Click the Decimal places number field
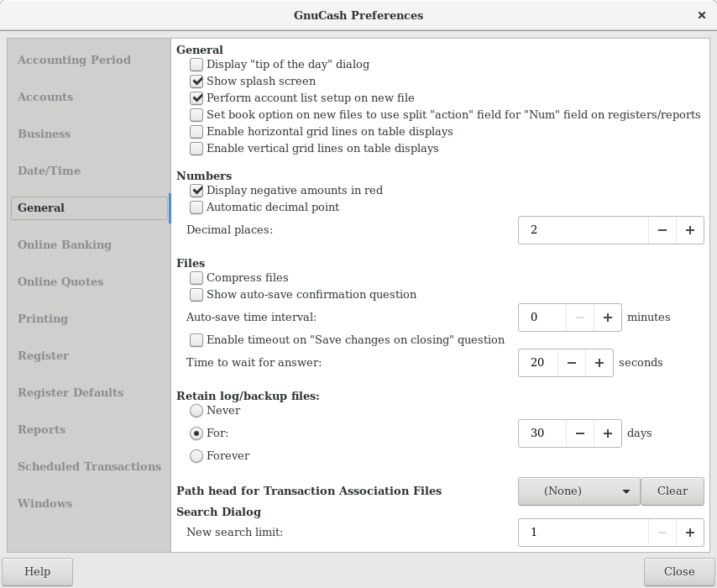 583,230
